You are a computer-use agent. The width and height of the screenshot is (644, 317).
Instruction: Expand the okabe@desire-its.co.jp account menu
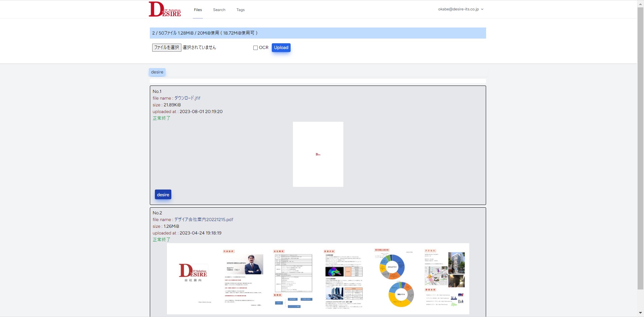461,9
